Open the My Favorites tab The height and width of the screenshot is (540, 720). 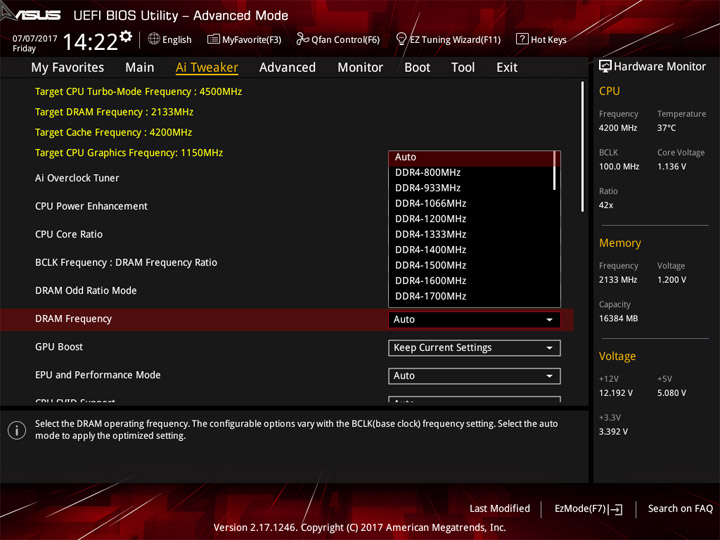pos(68,68)
